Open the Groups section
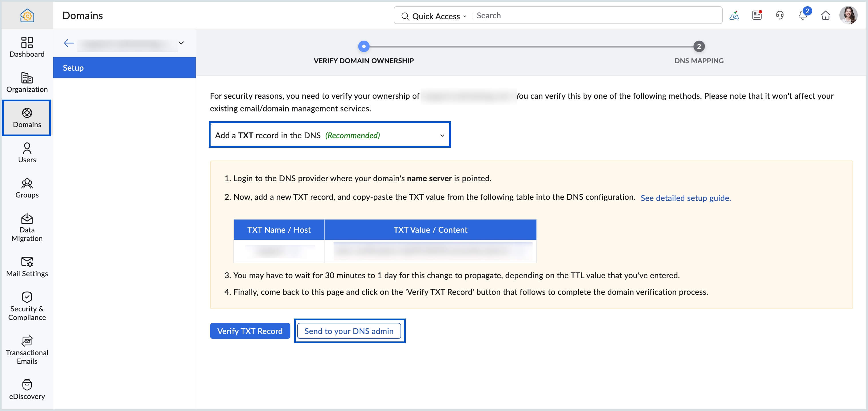 click(27, 188)
